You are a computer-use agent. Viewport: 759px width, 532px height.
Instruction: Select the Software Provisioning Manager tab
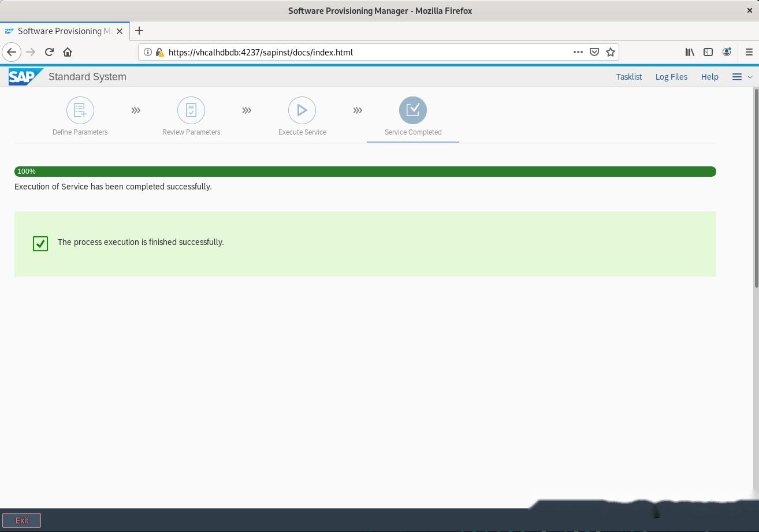pos(64,31)
